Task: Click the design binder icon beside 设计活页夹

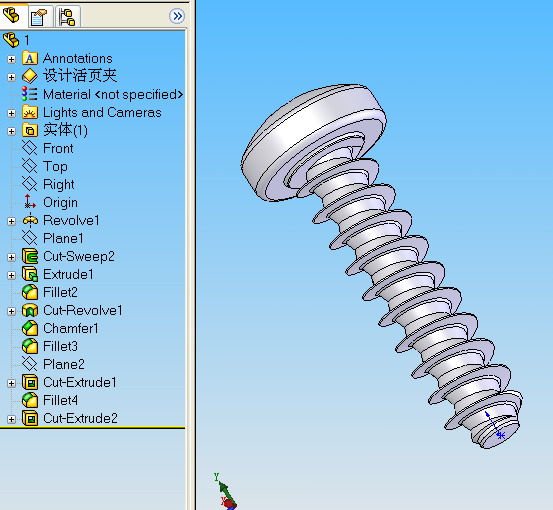Action: [30, 76]
